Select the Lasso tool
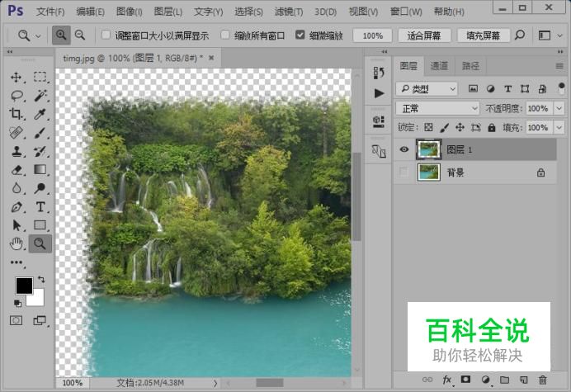 pos(17,96)
